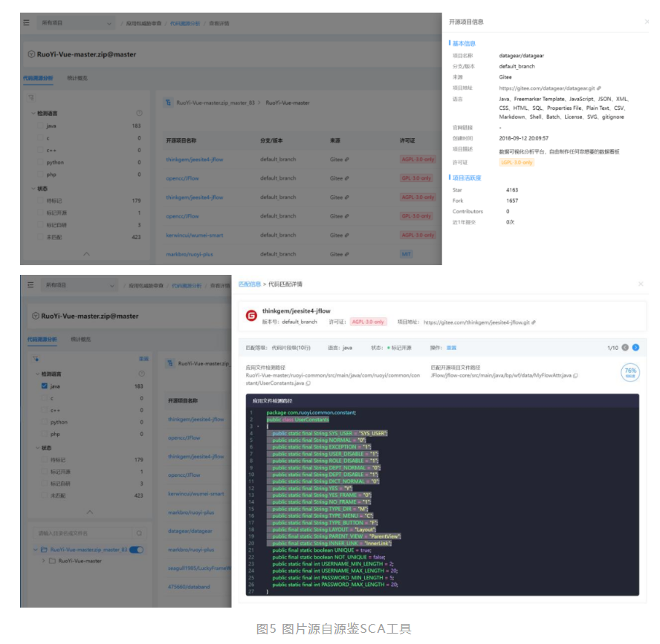Copy the UserConstants.java file path
This screenshot has height=644, width=660.
click(x=308, y=383)
